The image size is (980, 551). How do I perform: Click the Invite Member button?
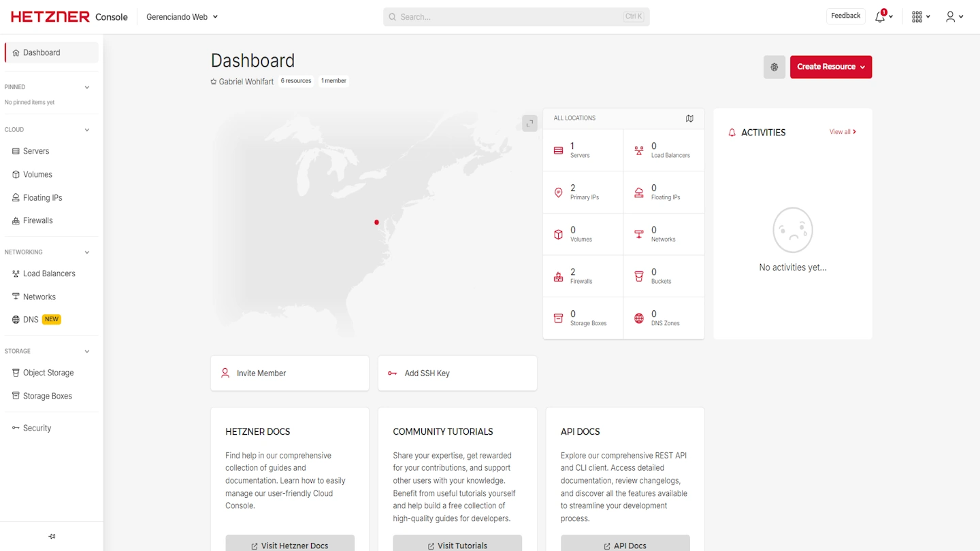289,373
